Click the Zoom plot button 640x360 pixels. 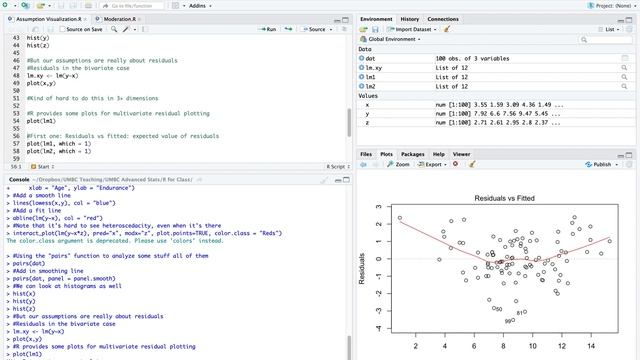pyautogui.click(x=398, y=164)
